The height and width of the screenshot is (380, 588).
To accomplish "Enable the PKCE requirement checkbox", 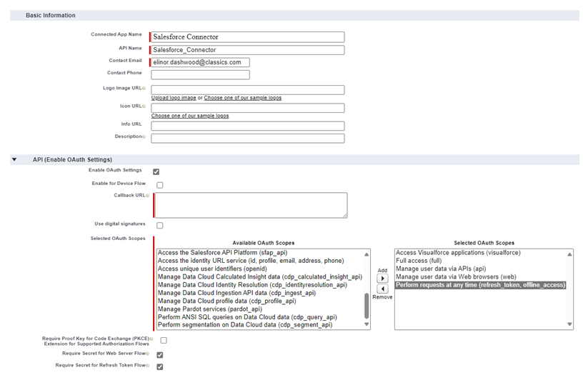I will click(164, 340).
